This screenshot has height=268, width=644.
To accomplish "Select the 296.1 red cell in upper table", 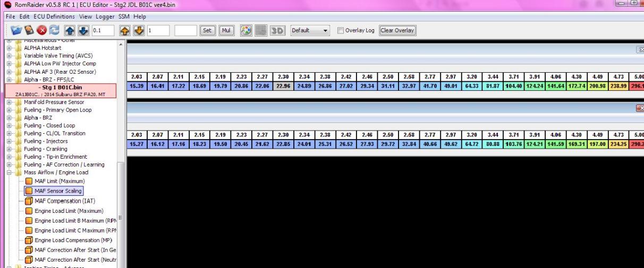I will pyautogui.click(x=636, y=87).
